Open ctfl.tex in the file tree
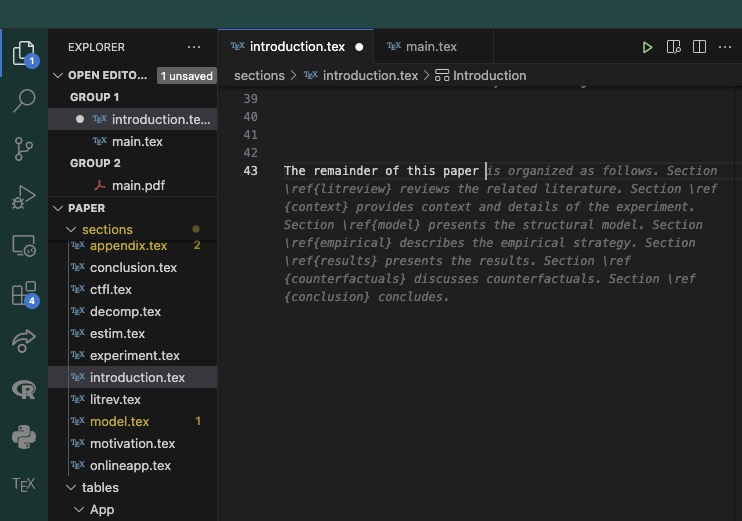742x521 pixels. 132,290
